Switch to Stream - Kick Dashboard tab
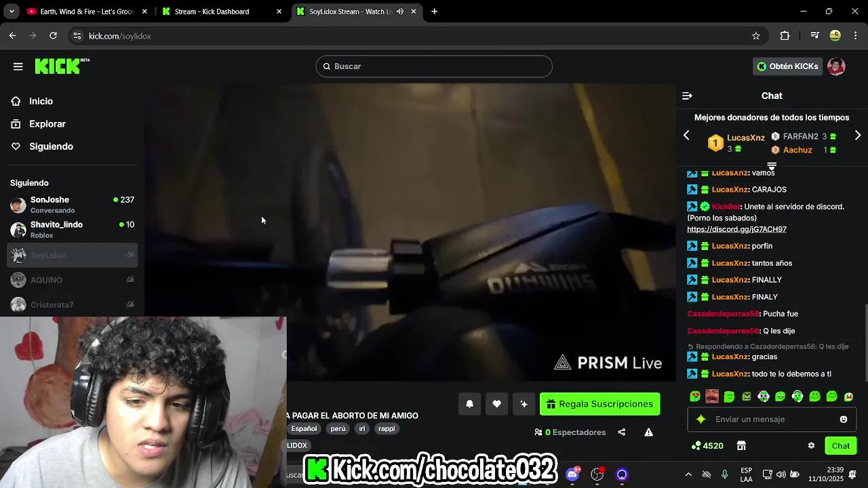The image size is (868, 488). 221,12
